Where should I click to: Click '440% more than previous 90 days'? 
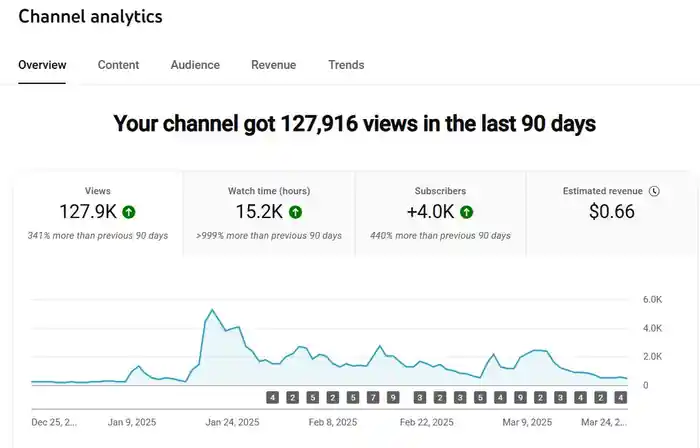point(440,236)
